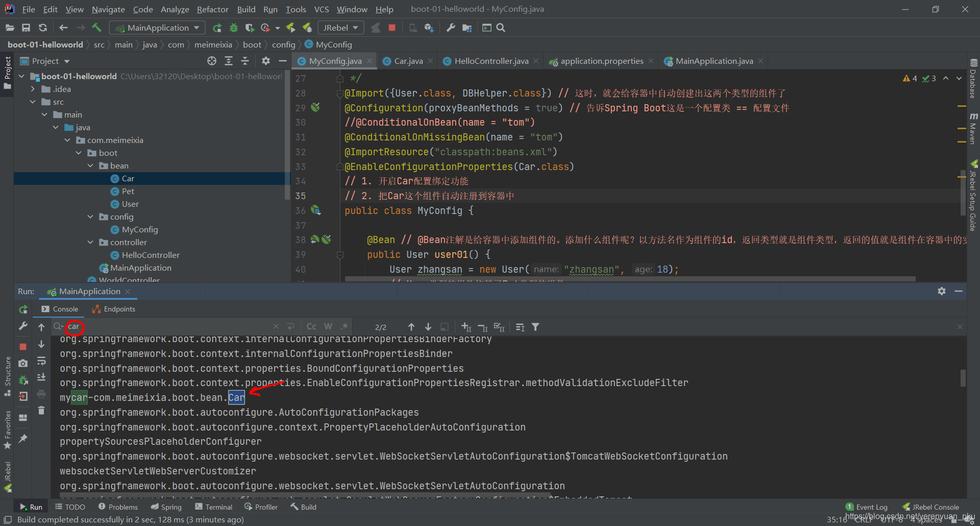Open the Navigate menu
Image resolution: width=980 pixels, height=526 pixels.
pyautogui.click(x=108, y=9)
